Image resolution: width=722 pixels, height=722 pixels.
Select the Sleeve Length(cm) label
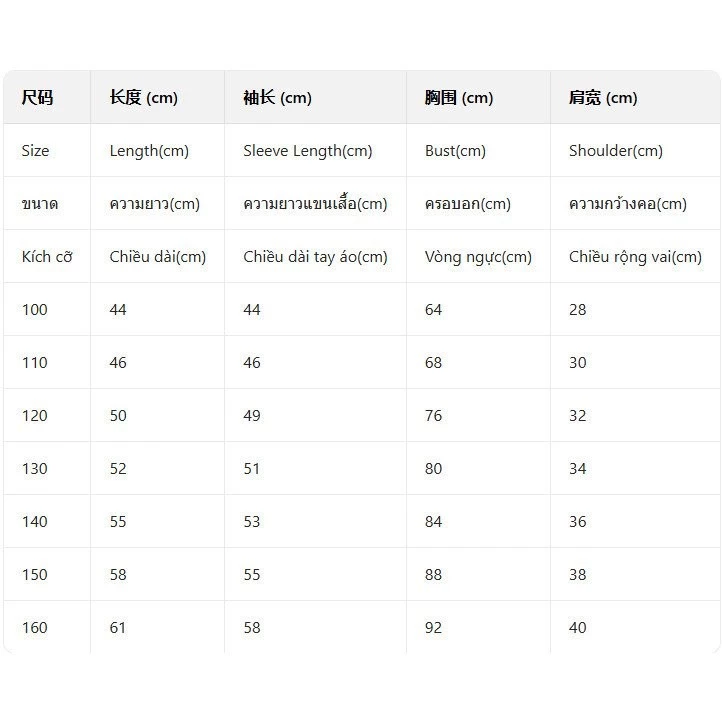[x=308, y=151]
